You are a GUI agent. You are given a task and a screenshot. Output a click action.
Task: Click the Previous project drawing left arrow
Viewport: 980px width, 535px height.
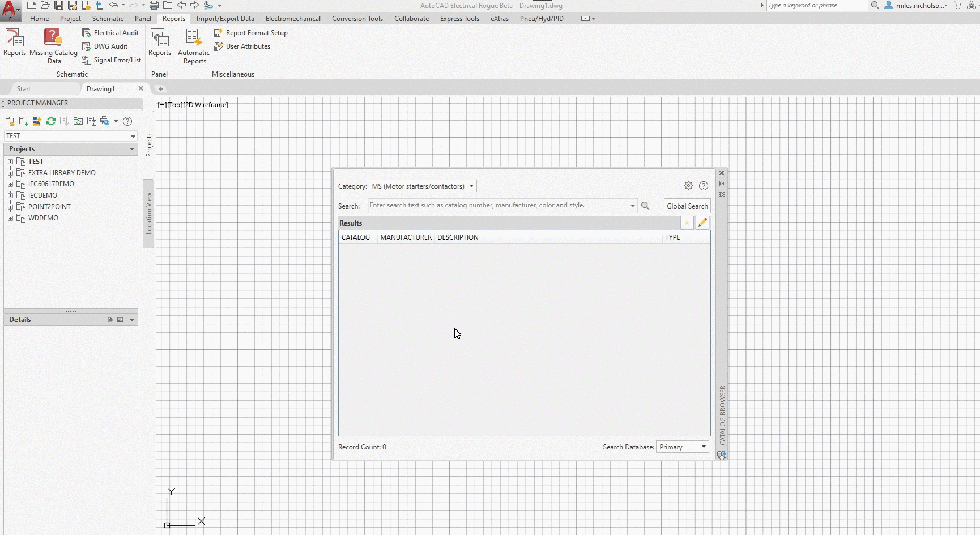181,5
